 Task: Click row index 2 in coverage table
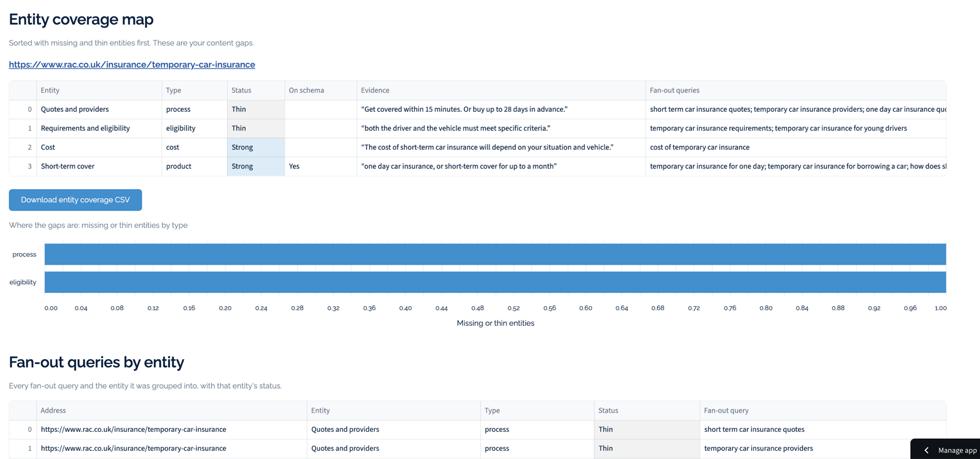pyautogui.click(x=23, y=148)
